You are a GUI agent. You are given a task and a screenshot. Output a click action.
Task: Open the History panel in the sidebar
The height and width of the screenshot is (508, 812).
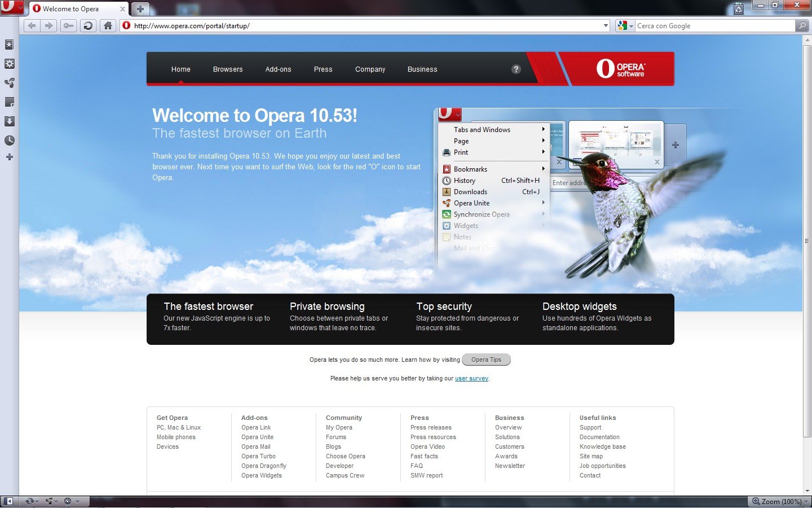(10, 140)
